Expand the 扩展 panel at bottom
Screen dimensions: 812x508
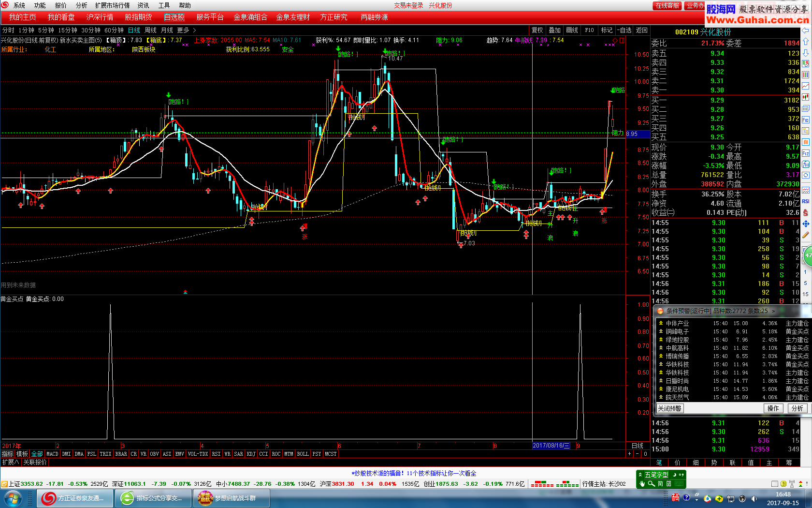click(x=10, y=462)
